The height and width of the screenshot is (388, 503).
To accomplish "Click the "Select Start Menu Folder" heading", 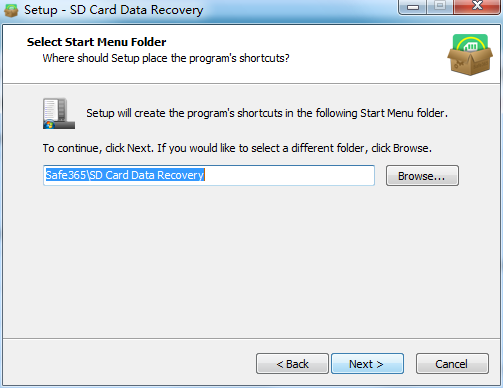I will 96,42.
